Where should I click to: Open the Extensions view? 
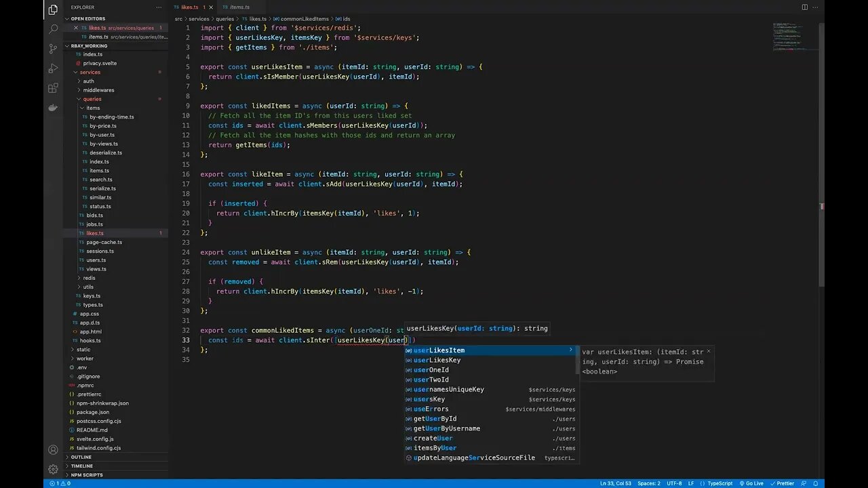[53, 88]
